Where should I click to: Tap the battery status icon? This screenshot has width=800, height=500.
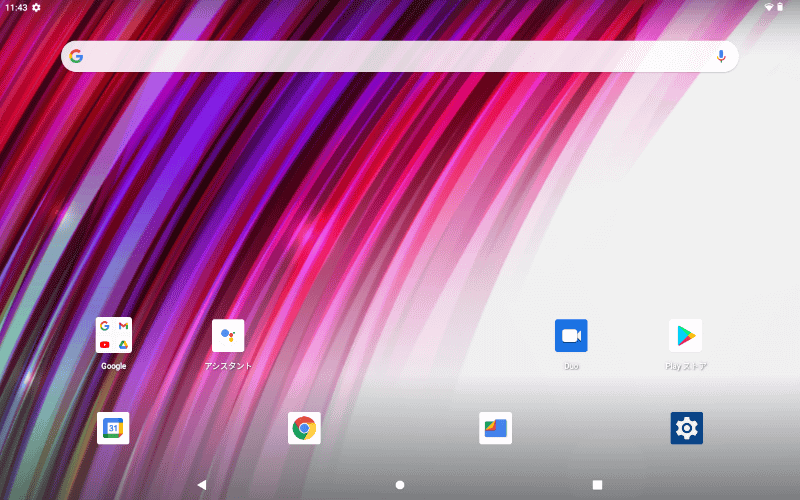tap(780, 7)
